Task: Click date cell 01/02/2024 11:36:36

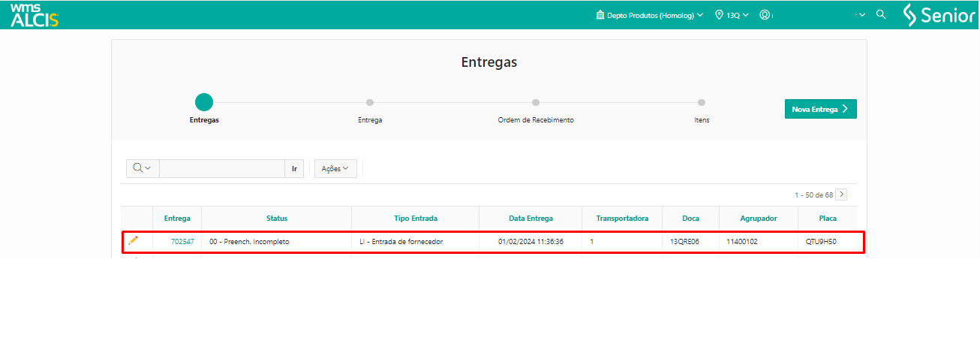Action: coord(531,242)
